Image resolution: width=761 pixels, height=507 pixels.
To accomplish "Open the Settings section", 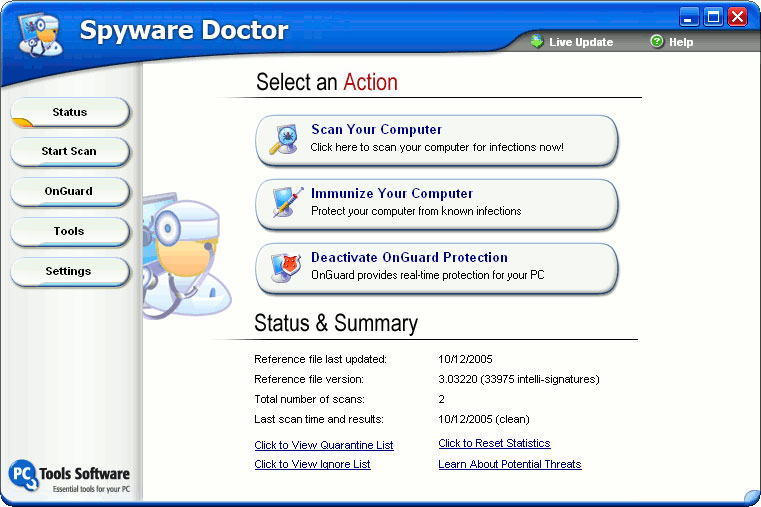I will click(70, 271).
